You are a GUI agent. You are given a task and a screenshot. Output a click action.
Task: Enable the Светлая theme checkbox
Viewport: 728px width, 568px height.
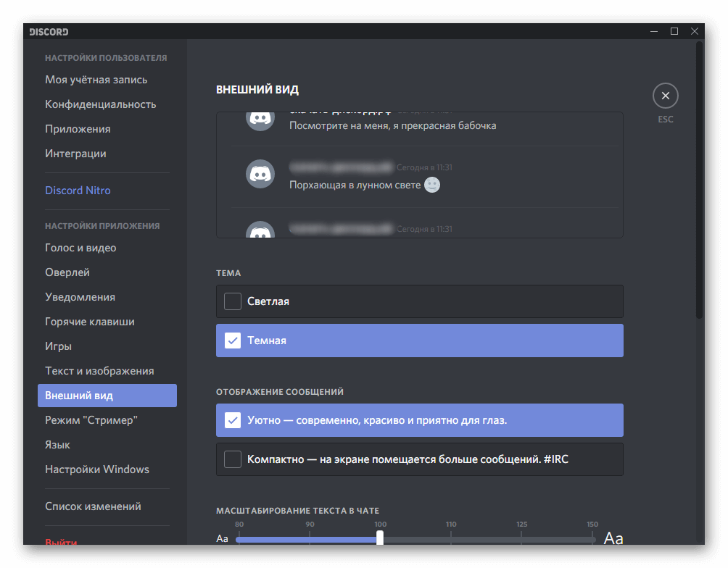(x=232, y=301)
